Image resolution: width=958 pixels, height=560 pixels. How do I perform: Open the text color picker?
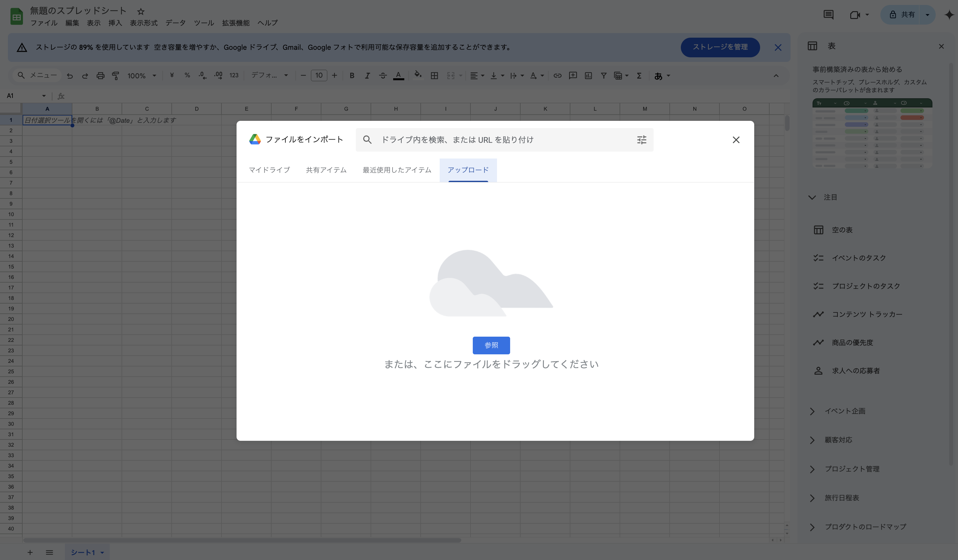pyautogui.click(x=398, y=76)
